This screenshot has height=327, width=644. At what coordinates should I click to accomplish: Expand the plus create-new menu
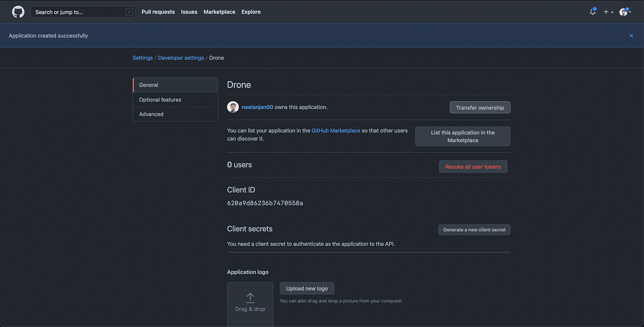609,12
